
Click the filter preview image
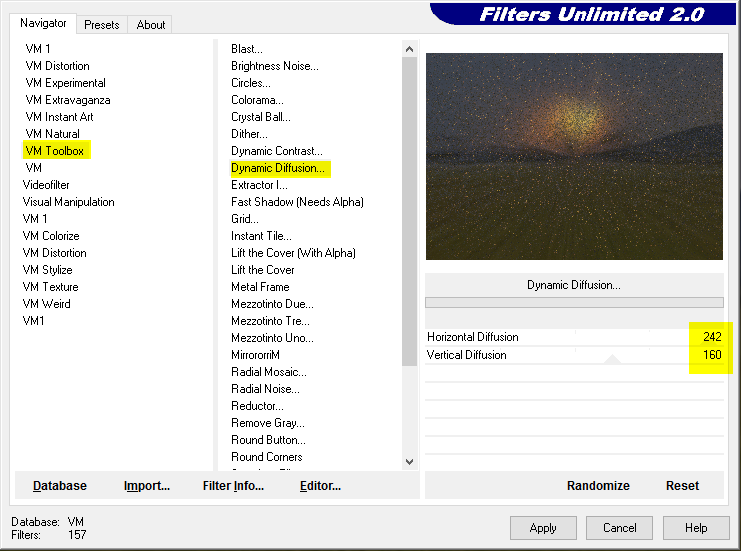coord(574,156)
